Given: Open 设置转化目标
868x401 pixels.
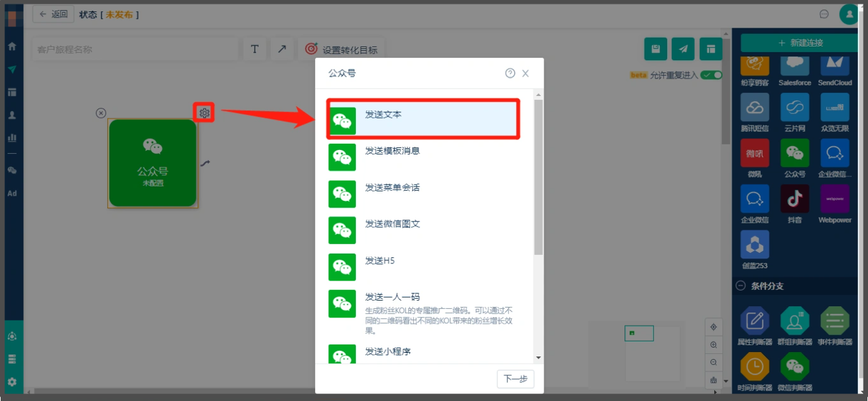Looking at the screenshot, I should click(x=341, y=49).
